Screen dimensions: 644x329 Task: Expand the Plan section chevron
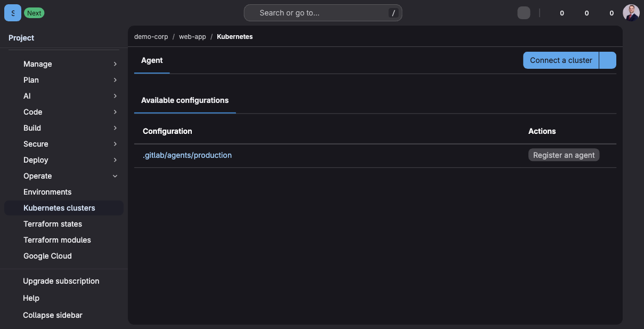tap(115, 80)
